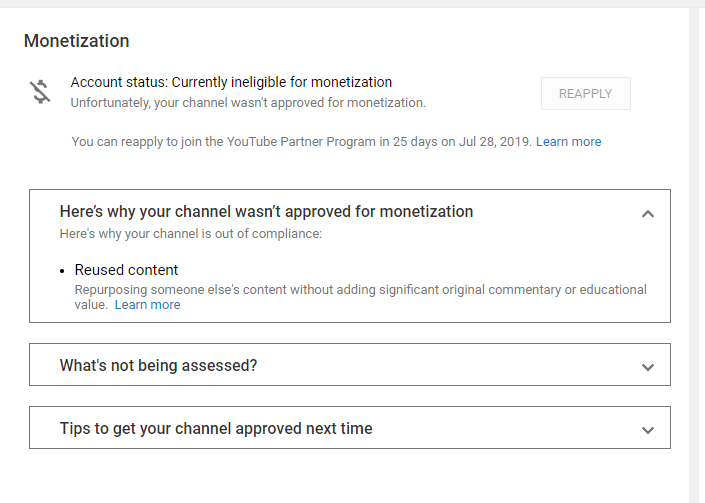Image resolution: width=705 pixels, height=503 pixels.
Task: Click 'Here's why your channel is out of compliance' text
Action: [x=191, y=234]
